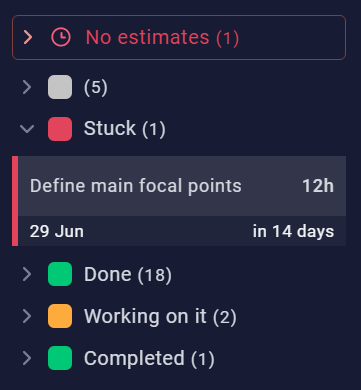Select the Done (18) group label
The image size is (361, 390).
128,274
